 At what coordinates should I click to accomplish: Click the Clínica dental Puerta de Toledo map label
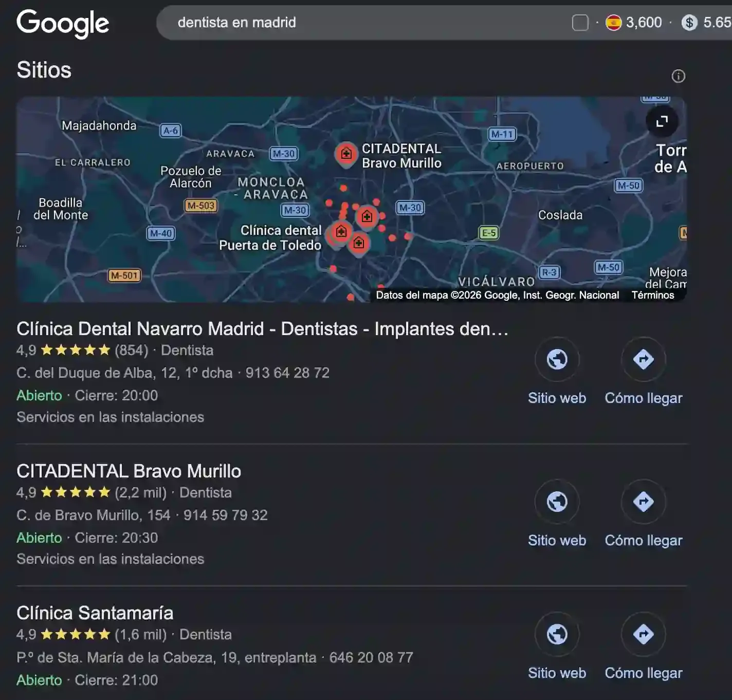[270, 237]
